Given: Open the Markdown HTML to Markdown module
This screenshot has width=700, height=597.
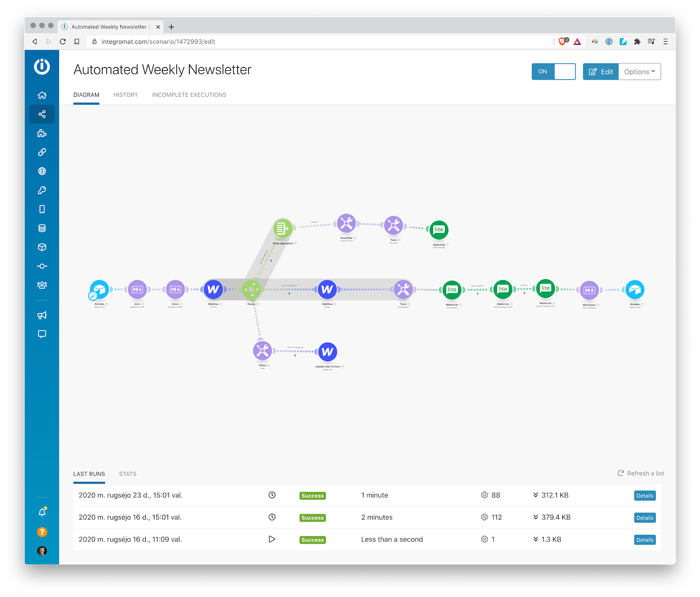Looking at the screenshot, I should click(589, 290).
